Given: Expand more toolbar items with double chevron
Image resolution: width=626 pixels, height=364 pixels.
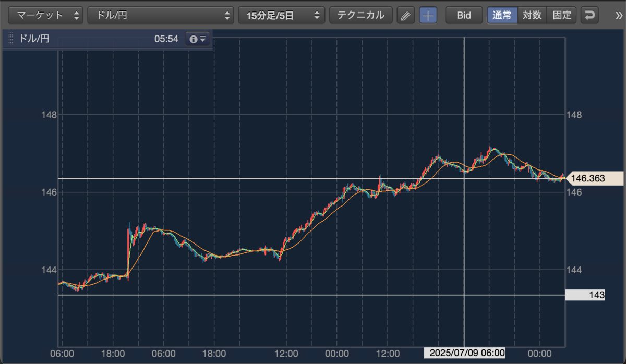Looking at the screenshot, I should (619, 15).
